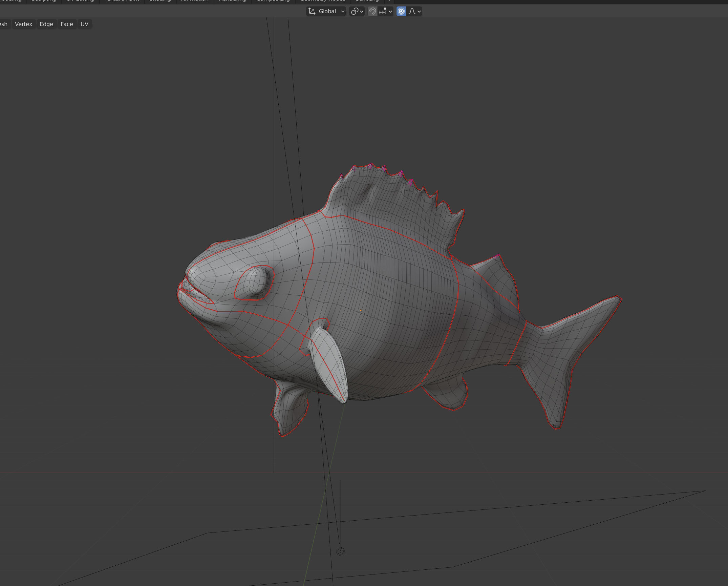Screen dimensions: 728x586
Task: Click the blue proportional editing icon
Action: 401,11
